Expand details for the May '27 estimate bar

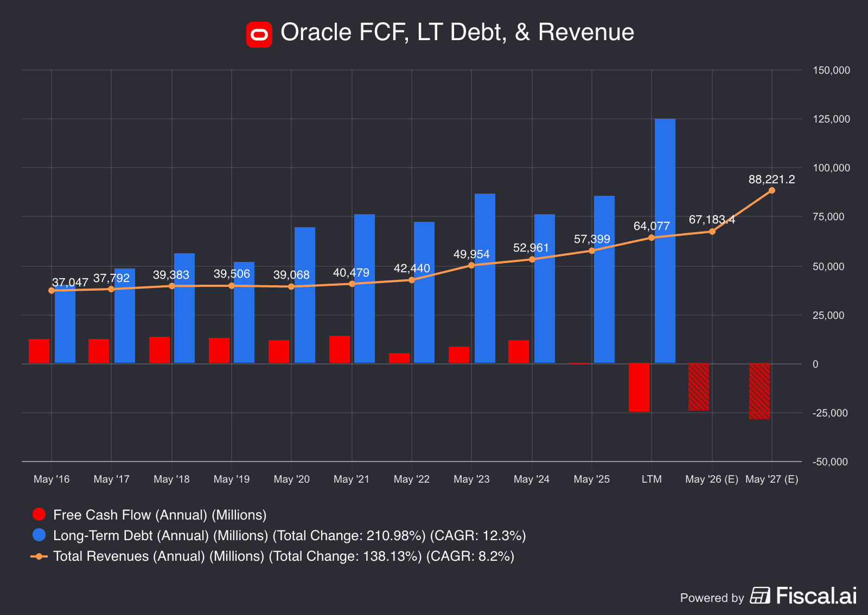click(x=759, y=390)
